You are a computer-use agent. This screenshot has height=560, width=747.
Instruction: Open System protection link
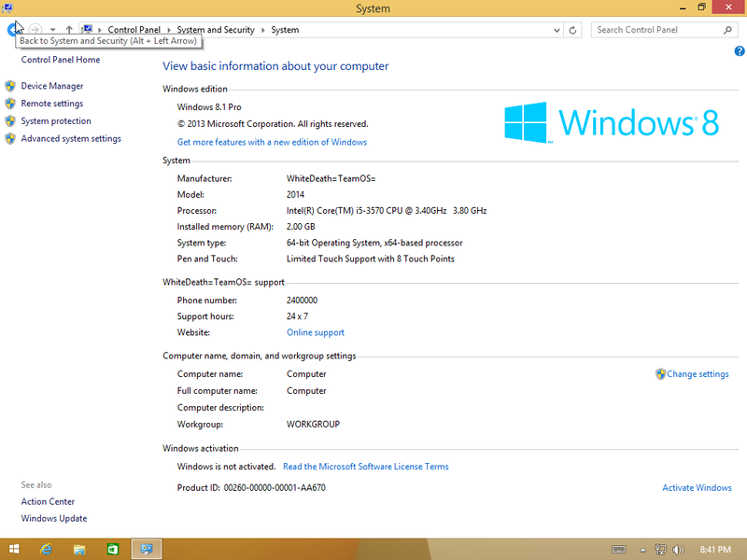coord(56,121)
